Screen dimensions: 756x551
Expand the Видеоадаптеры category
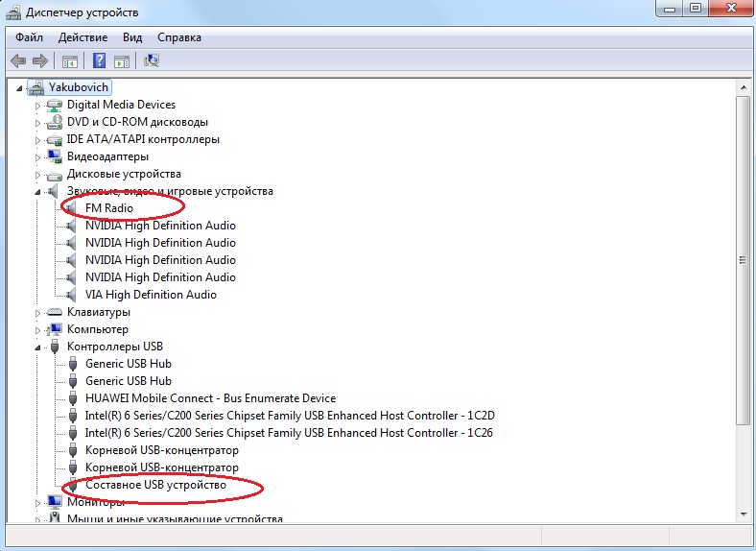tap(38, 157)
